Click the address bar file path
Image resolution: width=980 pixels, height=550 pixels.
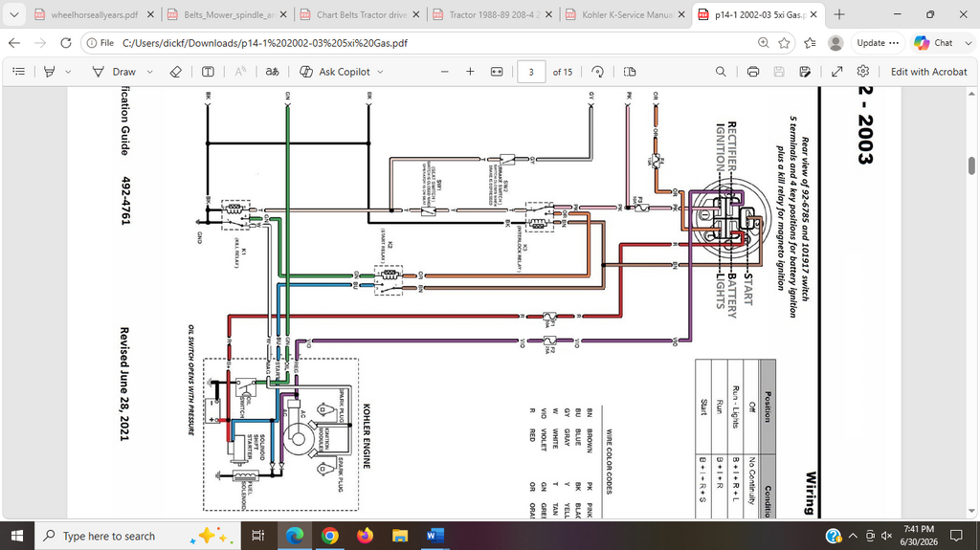pyautogui.click(x=265, y=43)
